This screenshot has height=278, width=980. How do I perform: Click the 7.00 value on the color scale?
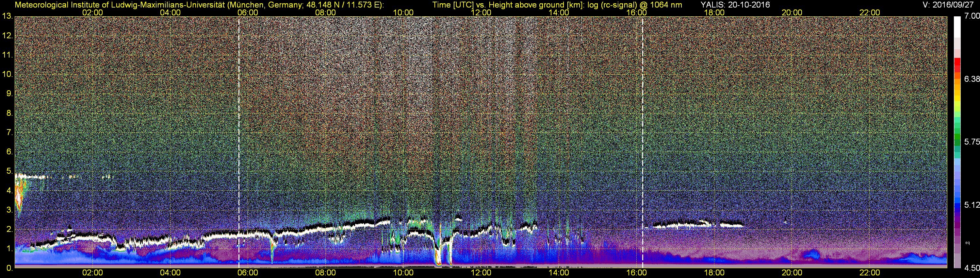point(972,16)
